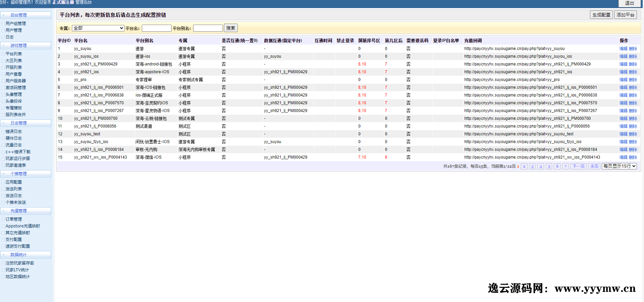Click 下一页 next page link
The image size is (644, 302).
(578, 166)
